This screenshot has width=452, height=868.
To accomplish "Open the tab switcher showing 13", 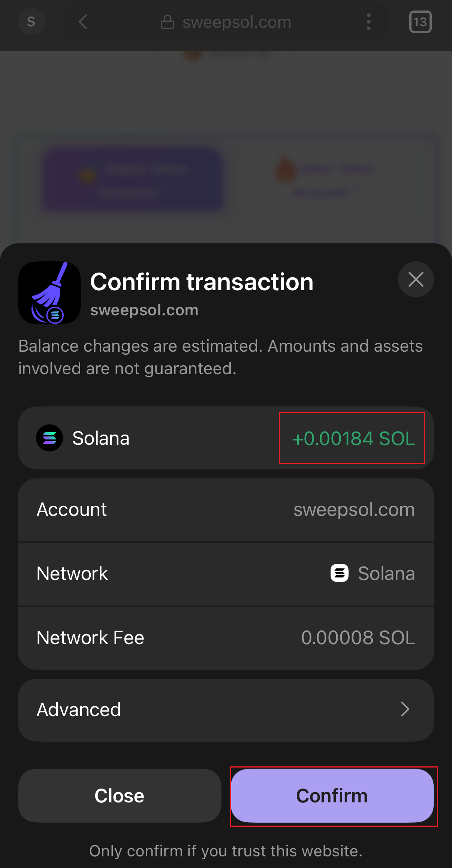I will pyautogui.click(x=420, y=22).
